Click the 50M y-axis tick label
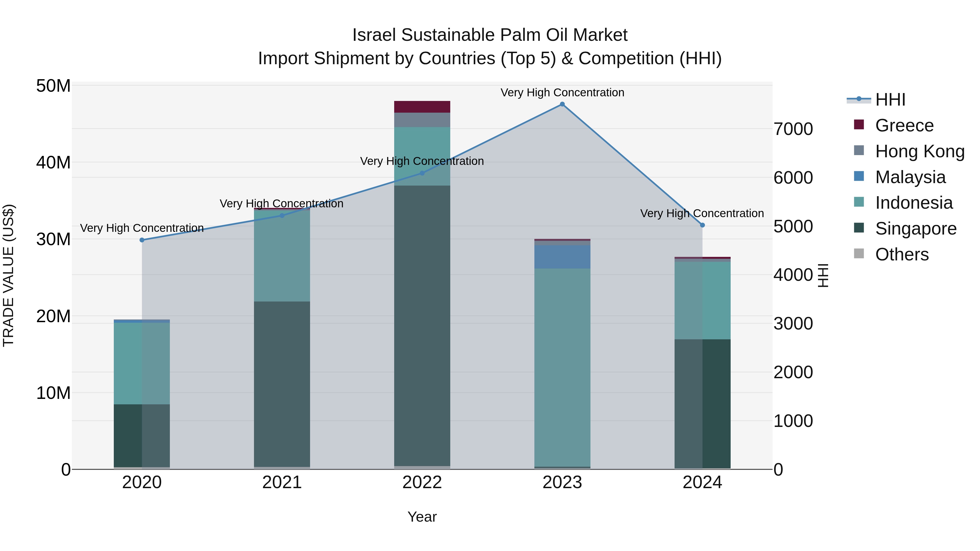 click(53, 86)
